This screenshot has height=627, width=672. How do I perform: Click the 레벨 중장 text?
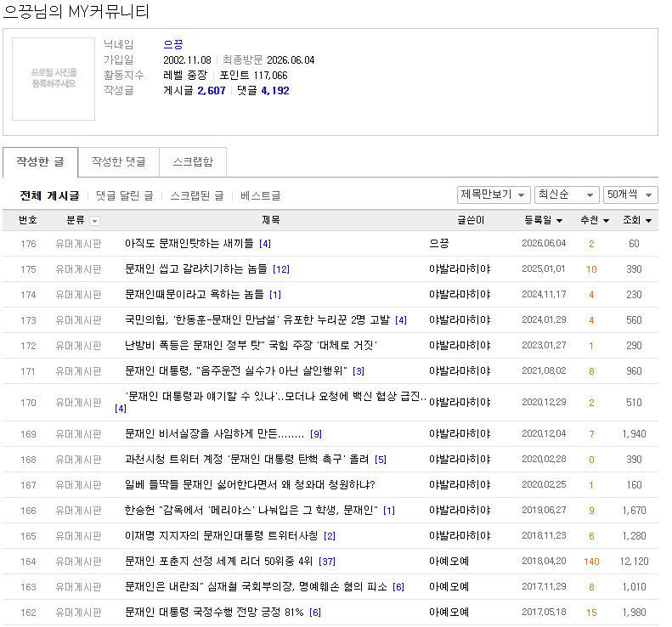click(185, 76)
